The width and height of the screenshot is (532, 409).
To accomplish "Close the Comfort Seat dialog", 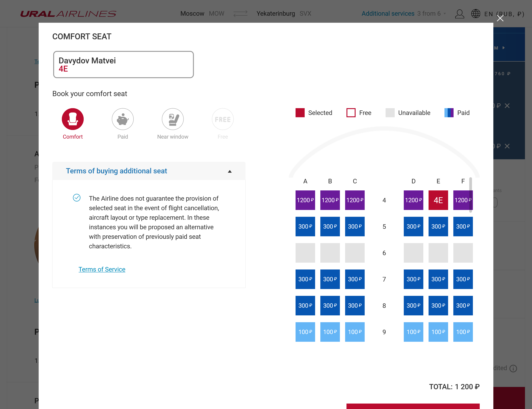I will click(x=500, y=18).
